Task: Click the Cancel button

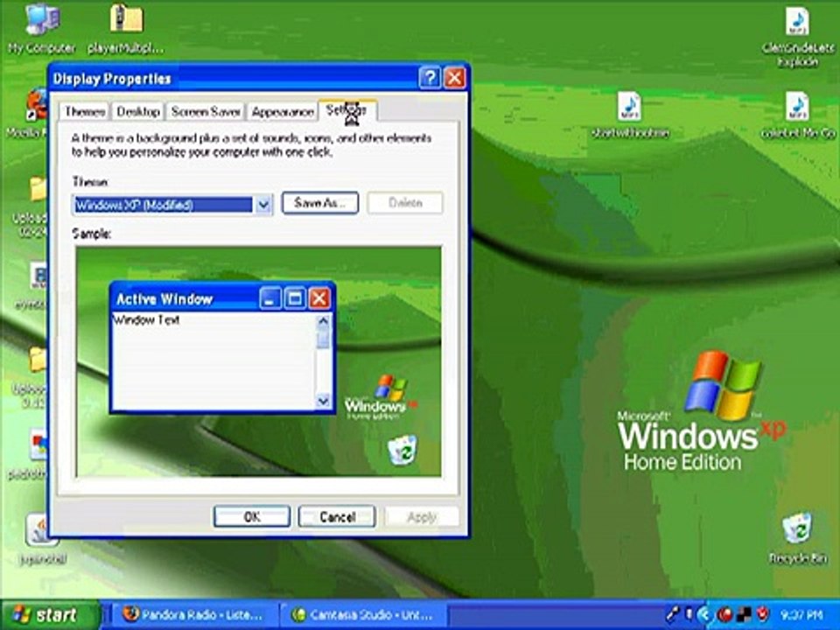Action: 337,516
